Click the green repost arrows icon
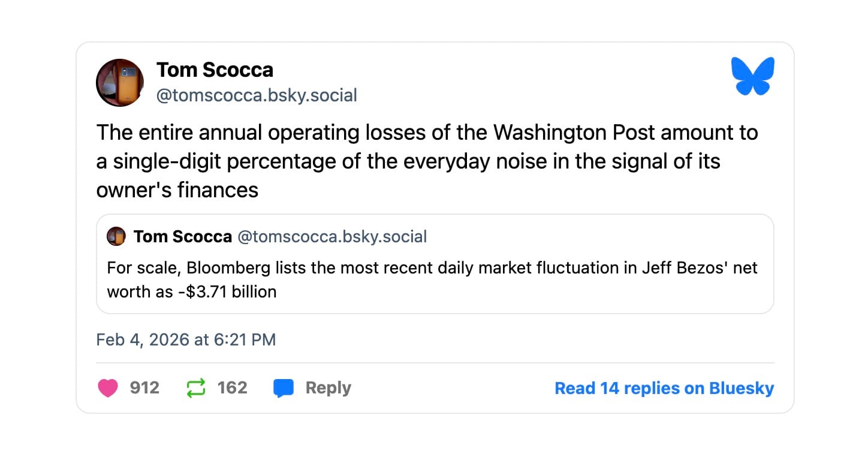The image size is (868, 463). tap(196, 388)
